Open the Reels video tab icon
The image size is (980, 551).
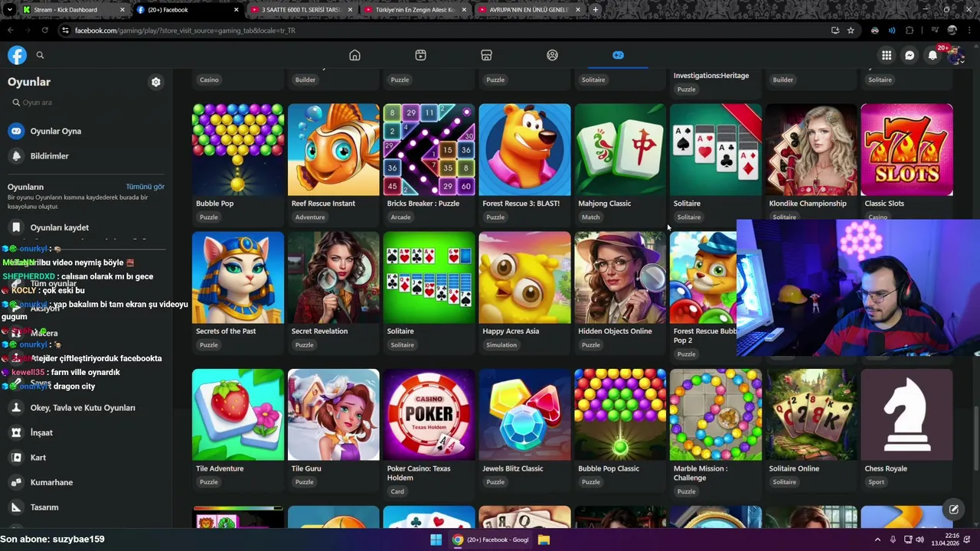pyautogui.click(x=420, y=55)
